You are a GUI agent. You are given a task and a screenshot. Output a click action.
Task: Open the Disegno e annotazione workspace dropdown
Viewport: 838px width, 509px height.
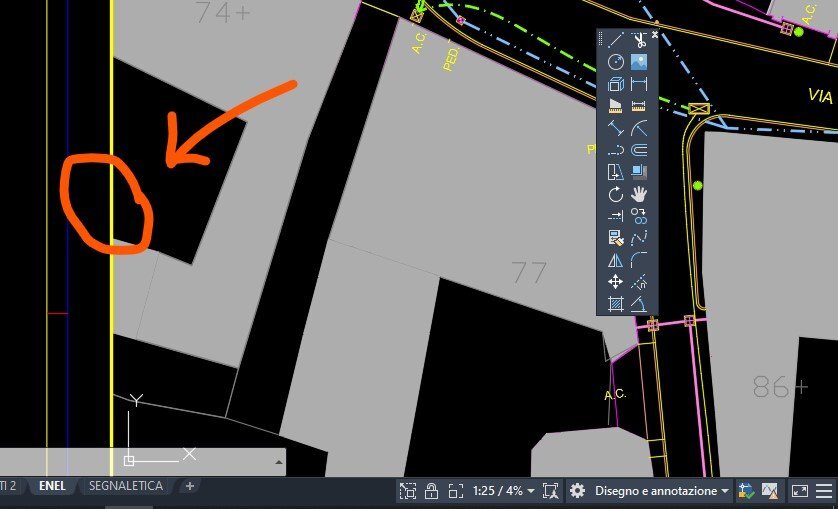(662, 490)
